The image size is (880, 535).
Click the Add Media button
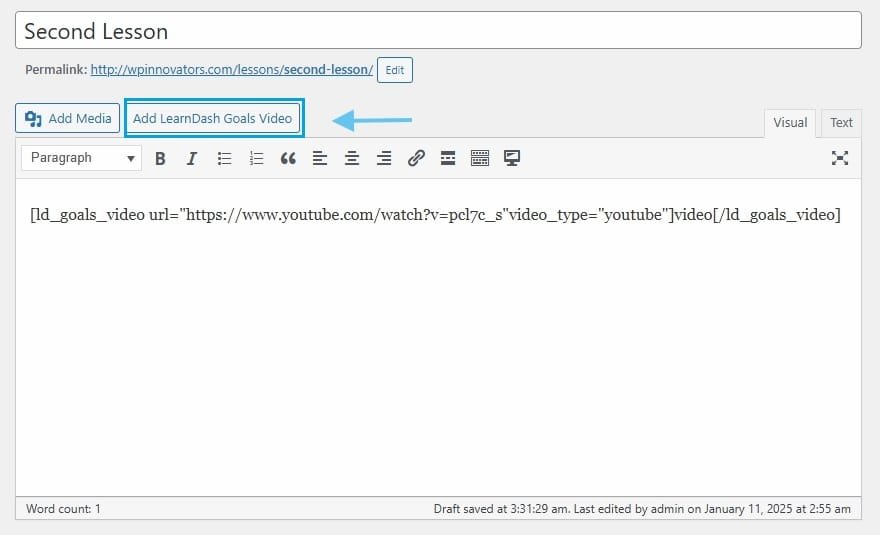click(67, 118)
